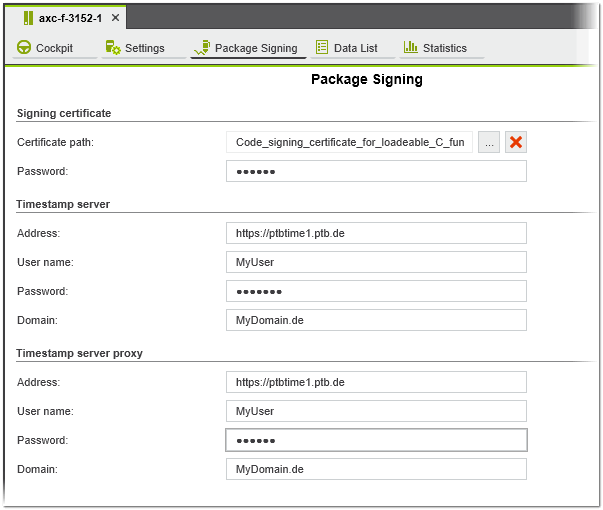Image resolution: width=603 pixels, height=510 pixels.
Task: Click the Timestamp server Domain field
Action: [x=376, y=320]
